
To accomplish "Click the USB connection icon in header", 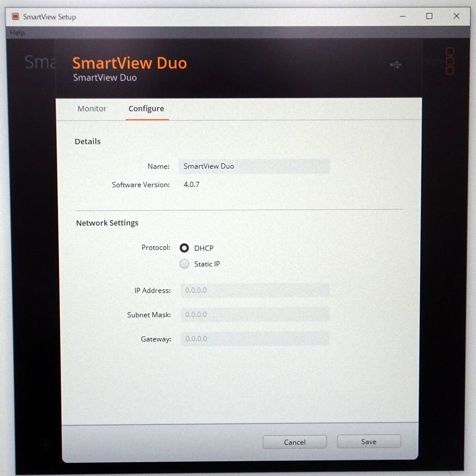I will tap(395, 65).
